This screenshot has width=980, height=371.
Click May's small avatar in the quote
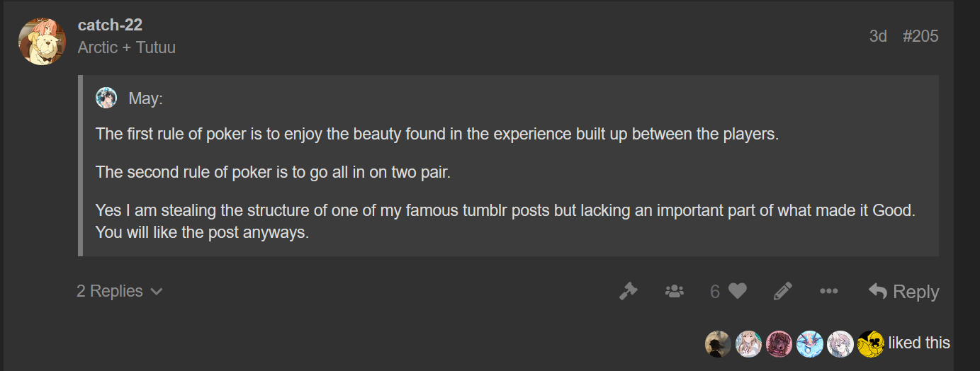tap(106, 98)
